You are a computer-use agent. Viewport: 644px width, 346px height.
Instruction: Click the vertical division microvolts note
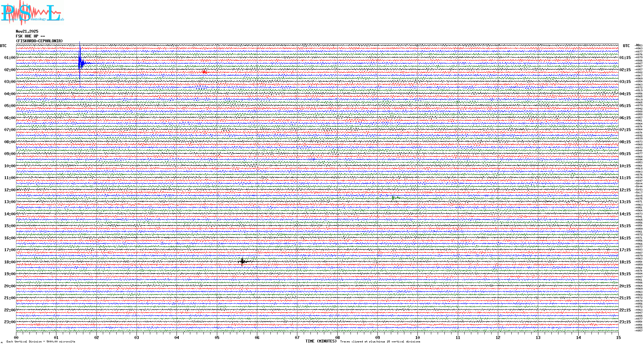41,342
